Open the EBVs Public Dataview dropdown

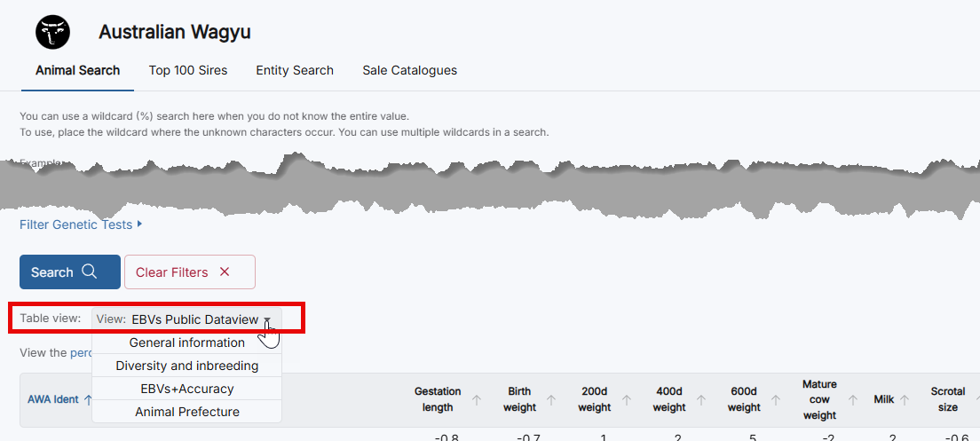coord(187,319)
